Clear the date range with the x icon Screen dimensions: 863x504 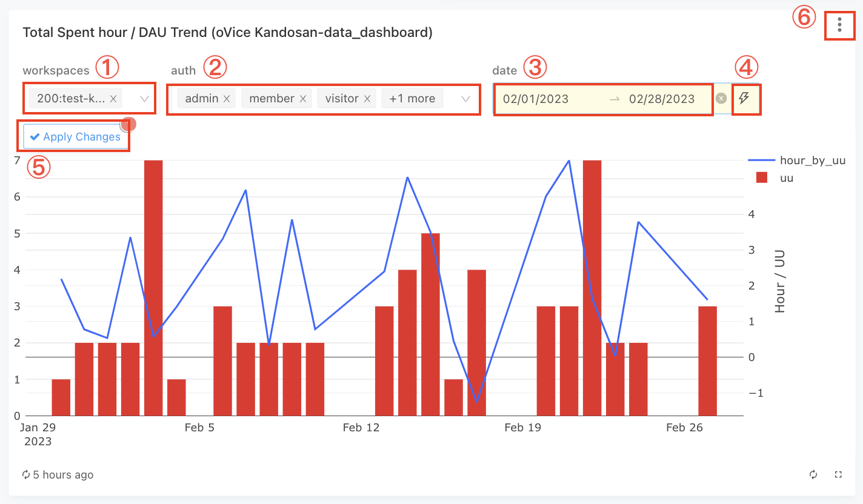pos(721,99)
